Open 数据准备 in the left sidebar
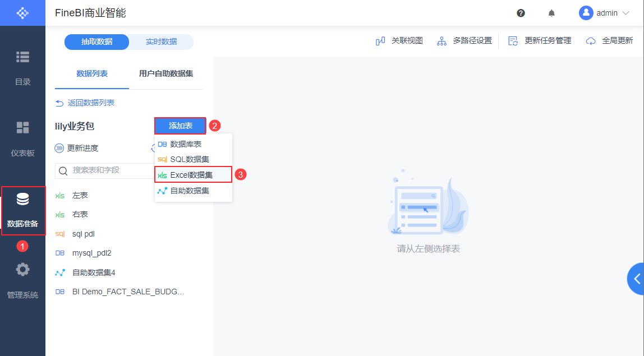 pos(22,210)
